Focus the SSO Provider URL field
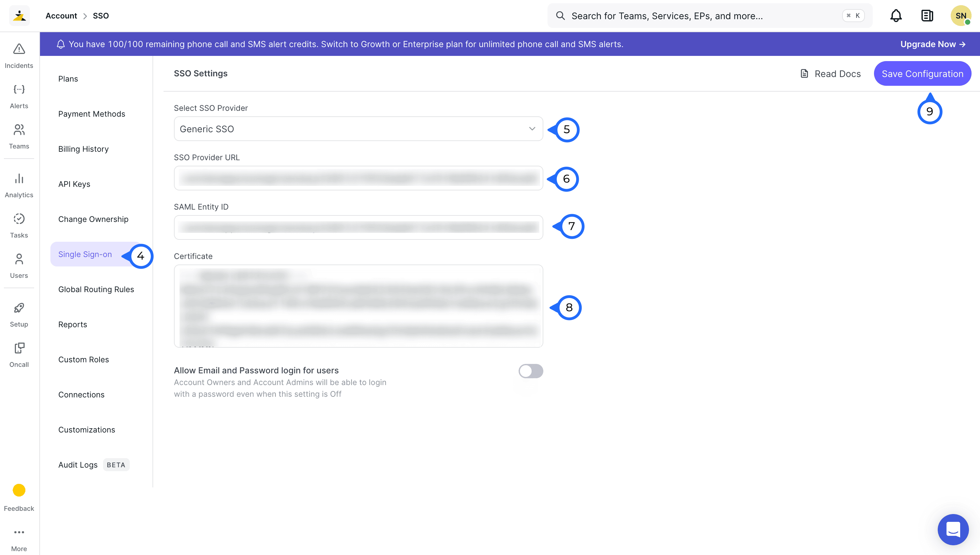 pyautogui.click(x=358, y=178)
